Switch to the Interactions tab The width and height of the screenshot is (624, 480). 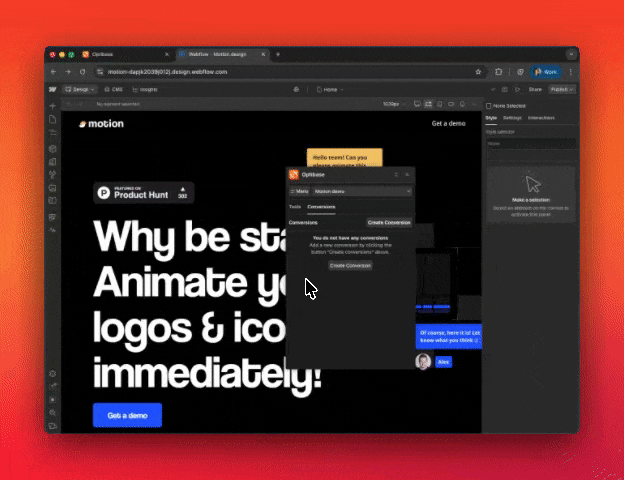(x=542, y=118)
